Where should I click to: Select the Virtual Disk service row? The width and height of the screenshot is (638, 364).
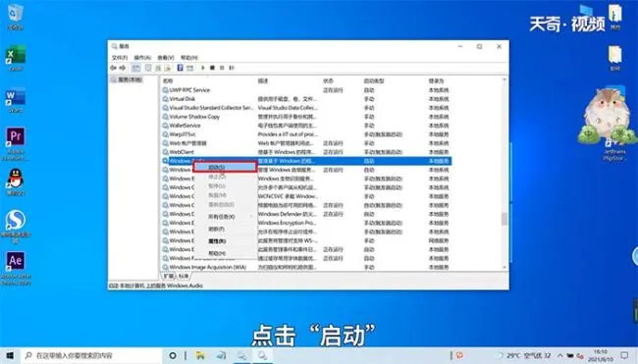[x=306, y=99]
